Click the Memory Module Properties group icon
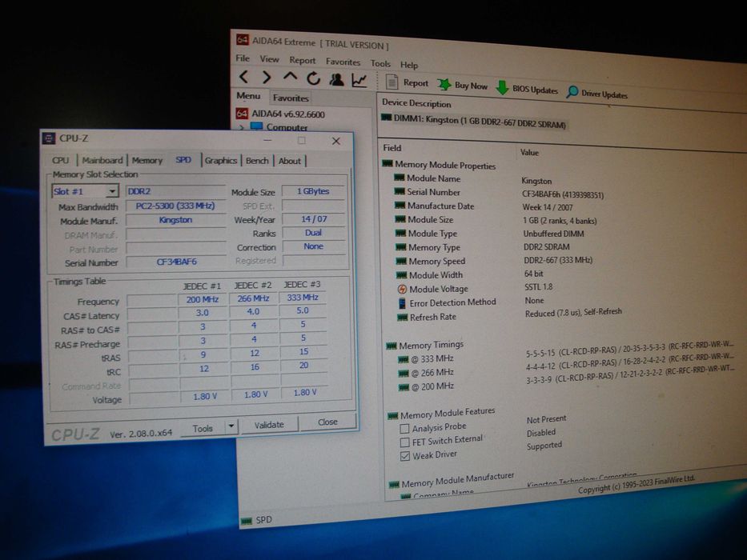 pyautogui.click(x=388, y=164)
